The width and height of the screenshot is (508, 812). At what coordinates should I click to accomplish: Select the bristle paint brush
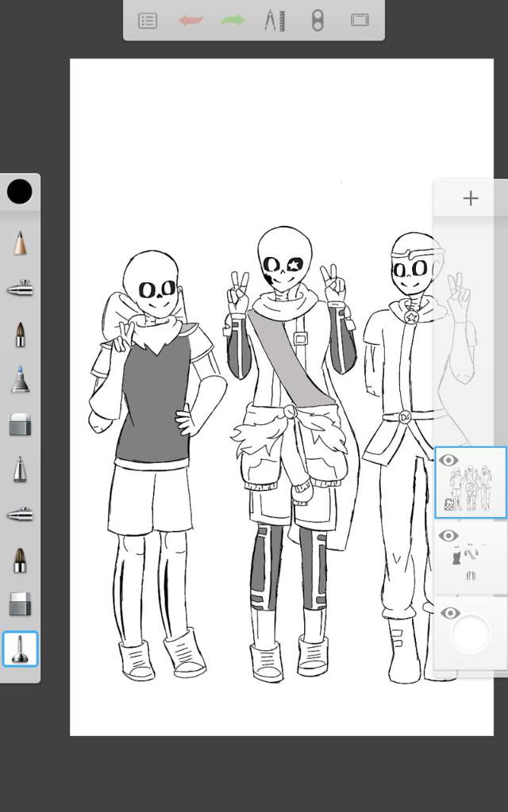(x=20, y=560)
